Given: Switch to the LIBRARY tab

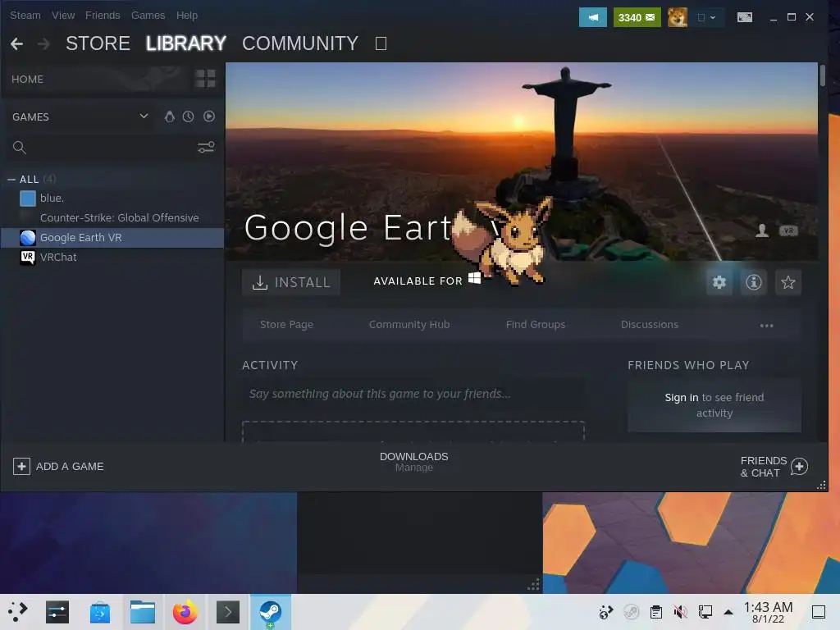Looking at the screenshot, I should click(186, 43).
